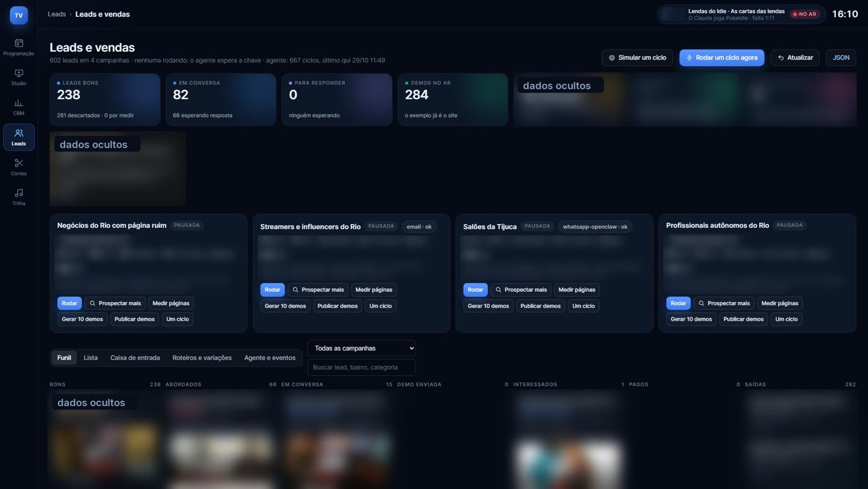Open the Demos no ar 284 stat card

click(453, 100)
